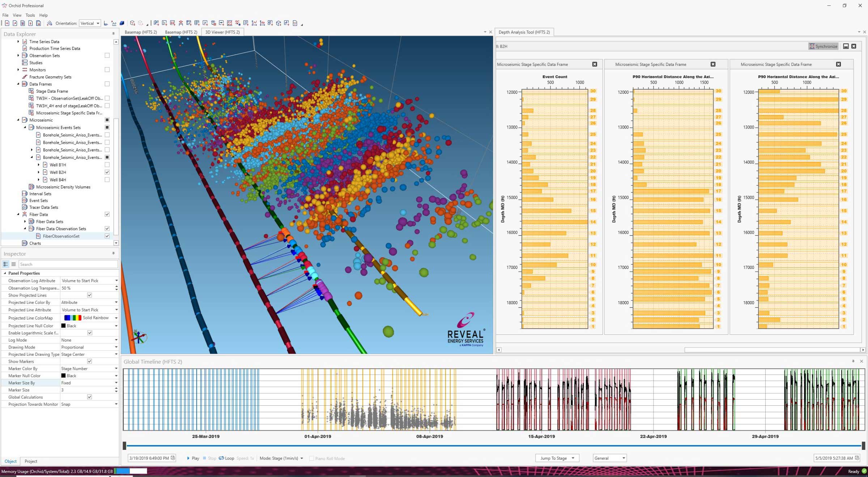The image size is (868, 477).
Task: Click the QC settings toolbar icon
Action: tap(238, 23)
